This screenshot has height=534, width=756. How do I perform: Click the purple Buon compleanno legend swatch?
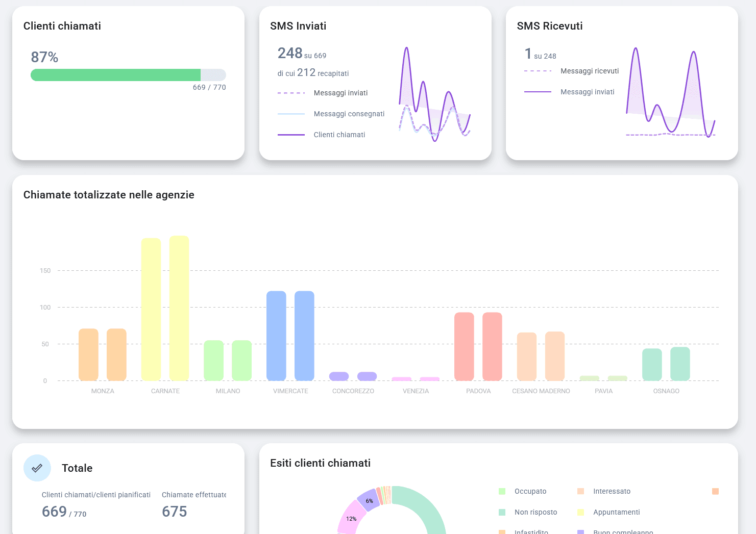tap(581, 531)
